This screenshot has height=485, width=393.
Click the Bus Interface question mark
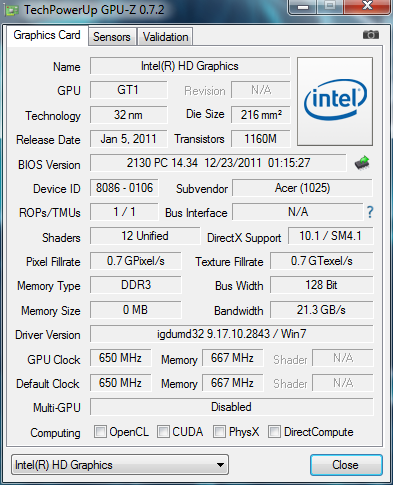[370, 212]
